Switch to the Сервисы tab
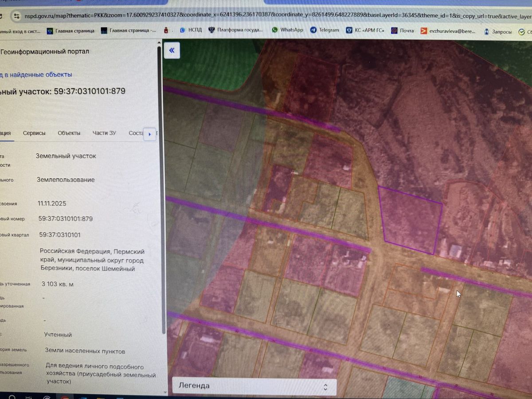 (x=34, y=133)
